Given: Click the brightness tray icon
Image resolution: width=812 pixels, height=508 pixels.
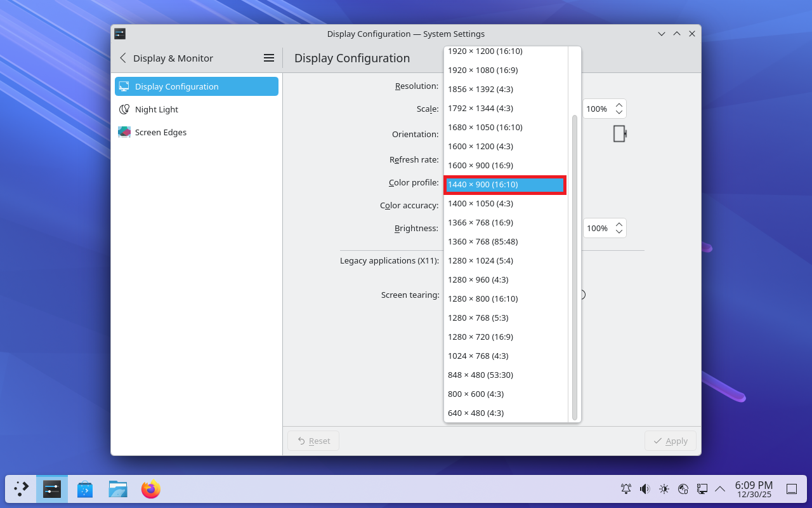Looking at the screenshot, I should pos(664,489).
